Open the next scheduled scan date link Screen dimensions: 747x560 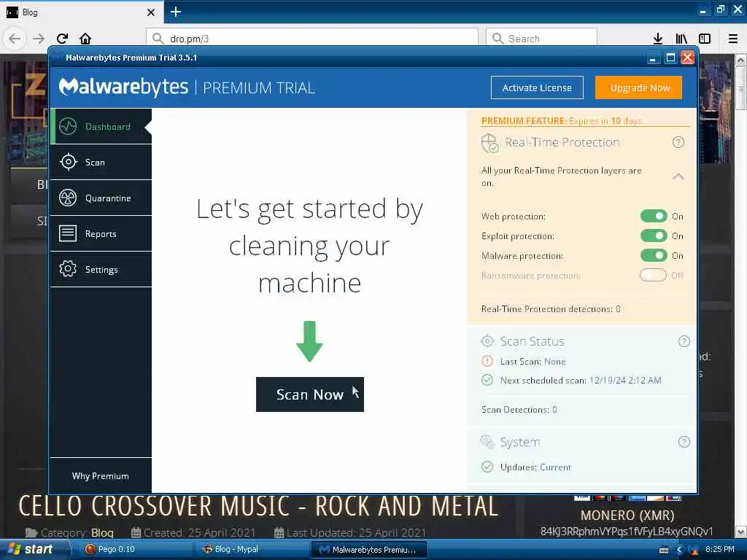(x=625, y=380)
